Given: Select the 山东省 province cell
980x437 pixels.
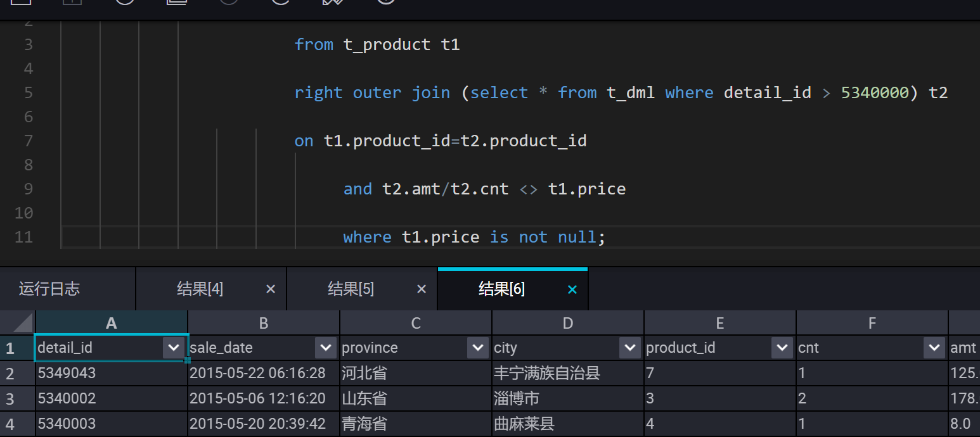Looking at the screenshot, I should pyautogui.click(x=416, y=398).
